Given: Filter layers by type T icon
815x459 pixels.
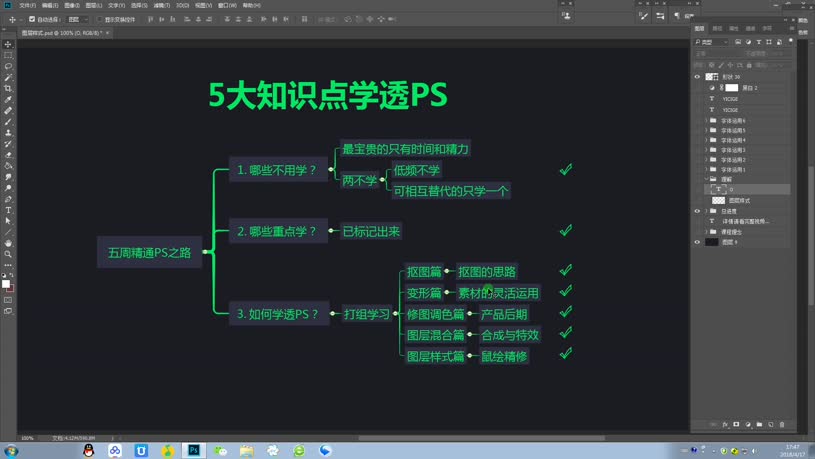Looking at the screenshot, I should coord(759,42).
